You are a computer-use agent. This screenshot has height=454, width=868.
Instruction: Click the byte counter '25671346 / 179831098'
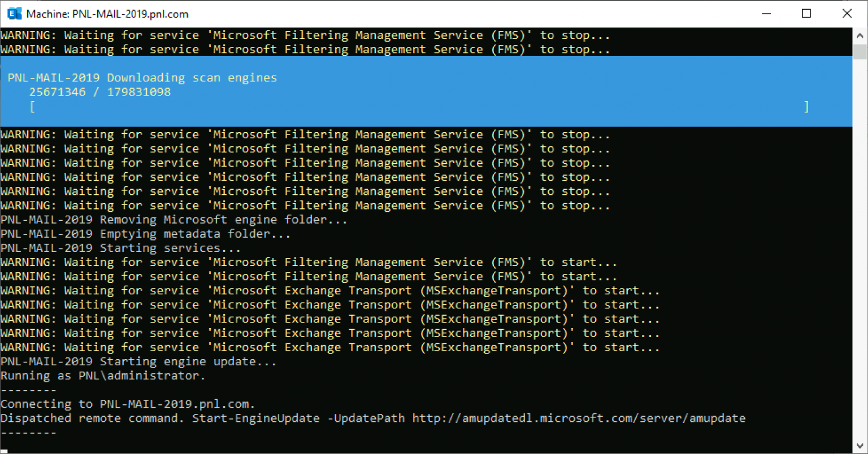[100, 92]
